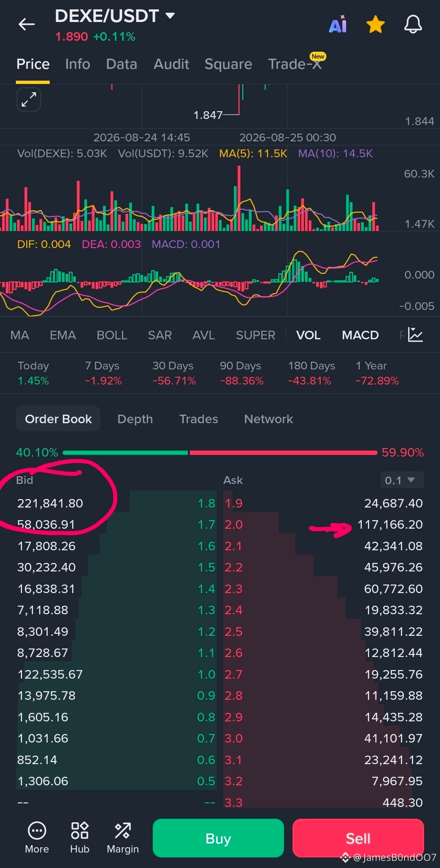The height and width of the screenshot is (868, 440).
Task: Select bid amount 122,535.67
Action: pos(50,675)
